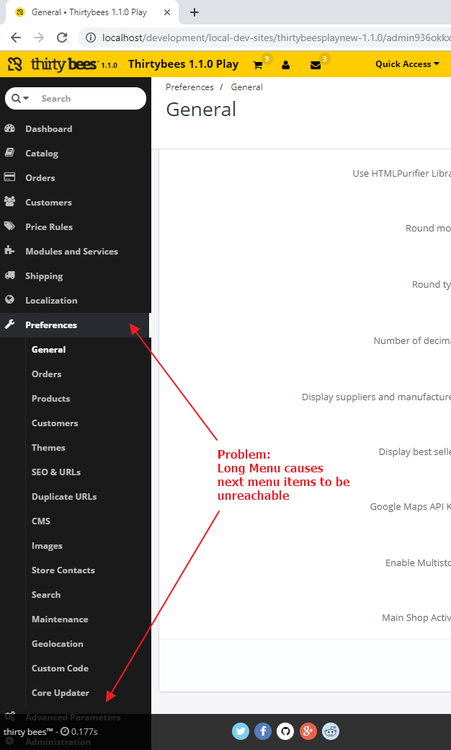The width and height of the screenshot is (451, 750).
Task: Click the General breadcrumb link
Action: (x=247, y=87)
